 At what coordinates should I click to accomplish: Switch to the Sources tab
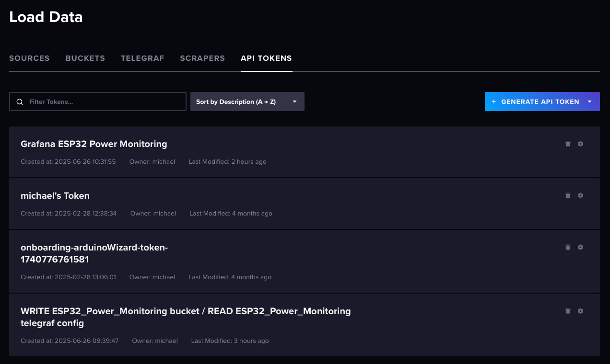click(29, 58)
